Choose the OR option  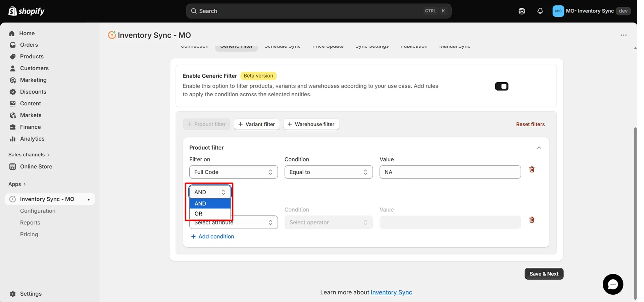click(x=210, y=214)
